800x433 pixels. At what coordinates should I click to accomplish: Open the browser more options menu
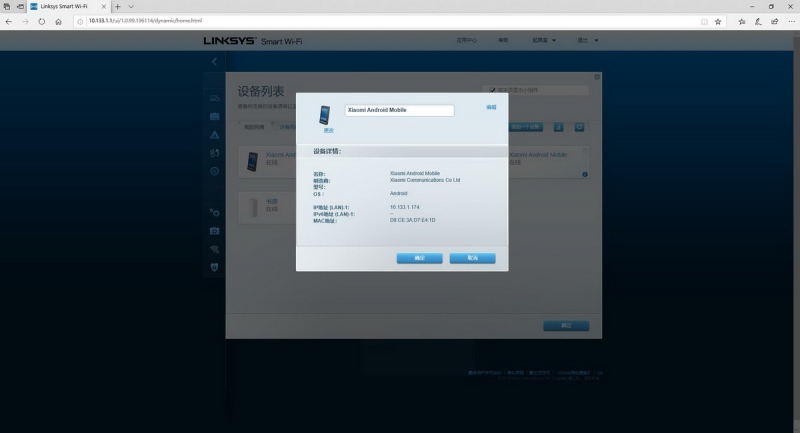(791, 21)
